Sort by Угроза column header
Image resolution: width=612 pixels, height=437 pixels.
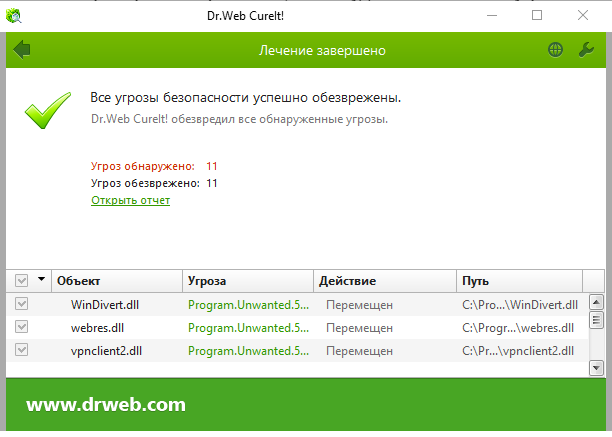[248, 281]
